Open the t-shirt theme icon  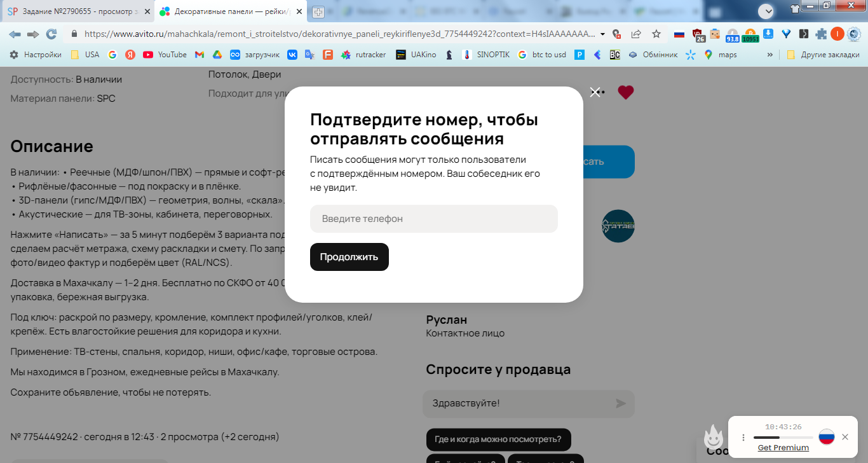pyautogui.click(x=795, y=9)
